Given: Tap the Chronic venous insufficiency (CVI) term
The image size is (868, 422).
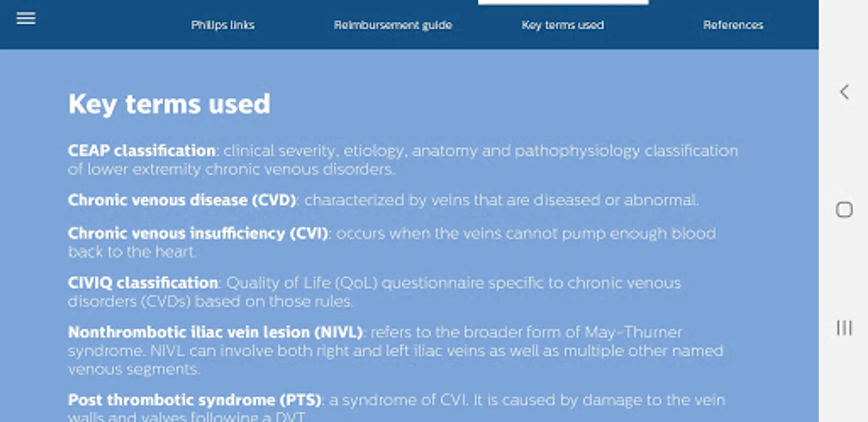Looking at the screenshot, I should pyautogui.click(x=198, y=234).
